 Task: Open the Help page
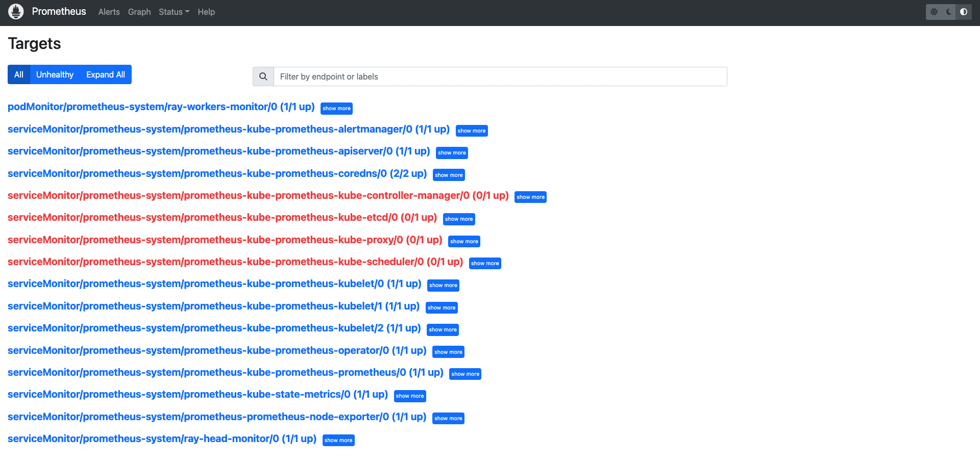(x=206, y=12)
